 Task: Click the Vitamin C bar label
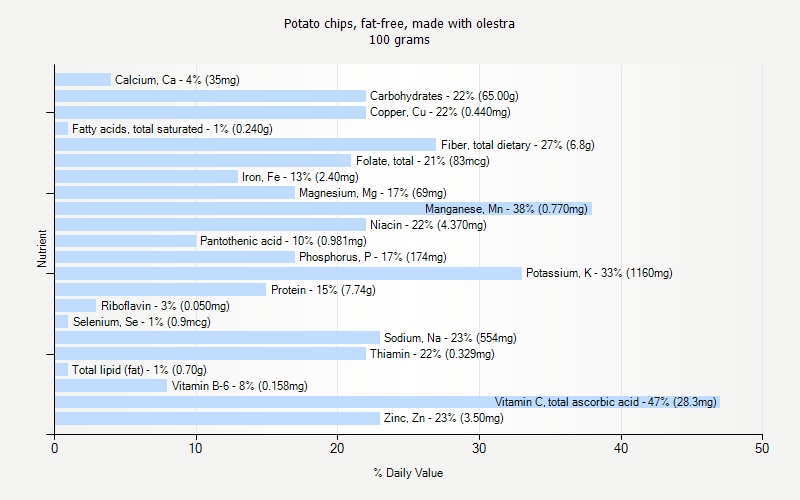[605, 402]
